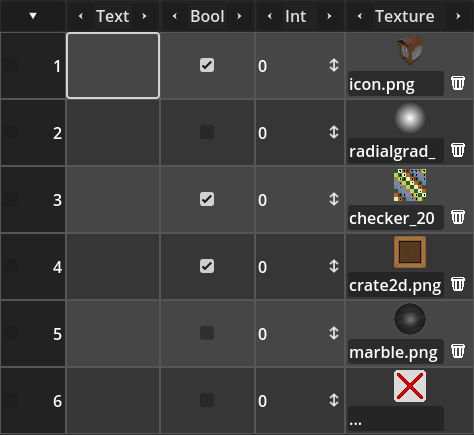
Task: Select the Bool column header label
Action: coord(207,16)
